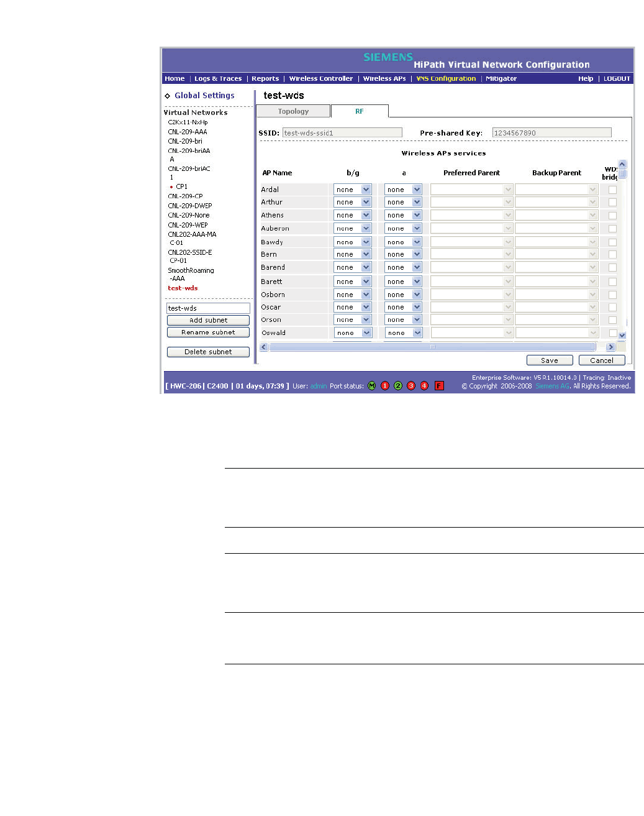
Task: Open Wireless APs menu
Action: click(384, 79)
